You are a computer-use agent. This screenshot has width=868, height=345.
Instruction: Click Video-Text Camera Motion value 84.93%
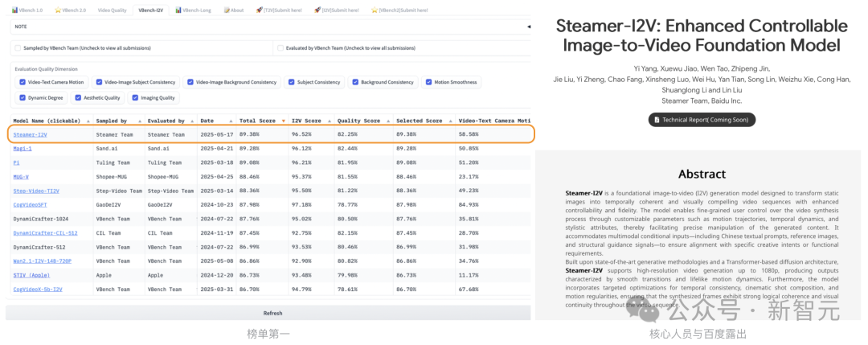[x=469, y=205]
